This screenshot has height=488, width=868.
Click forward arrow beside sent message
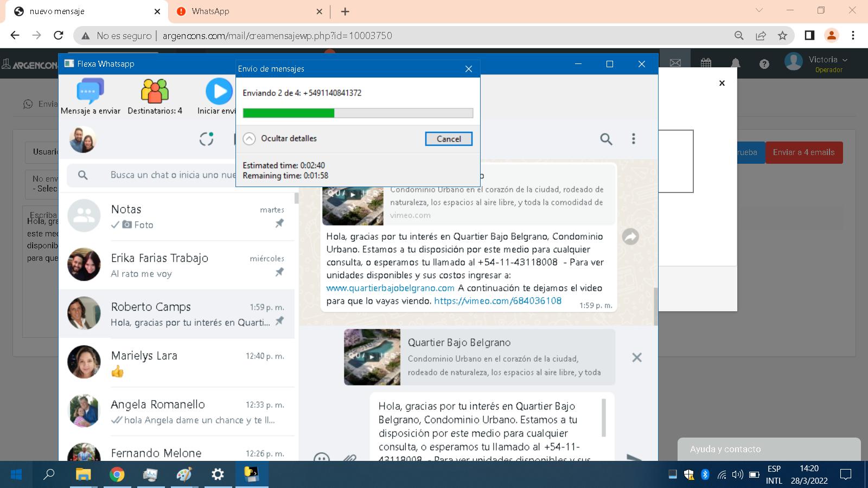pos(630,236)
